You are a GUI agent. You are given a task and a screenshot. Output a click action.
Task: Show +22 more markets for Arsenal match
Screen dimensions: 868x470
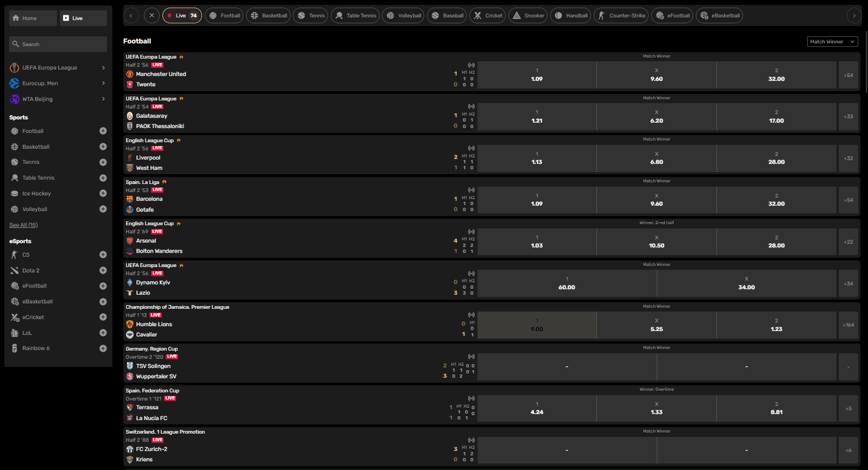[848, 242]
